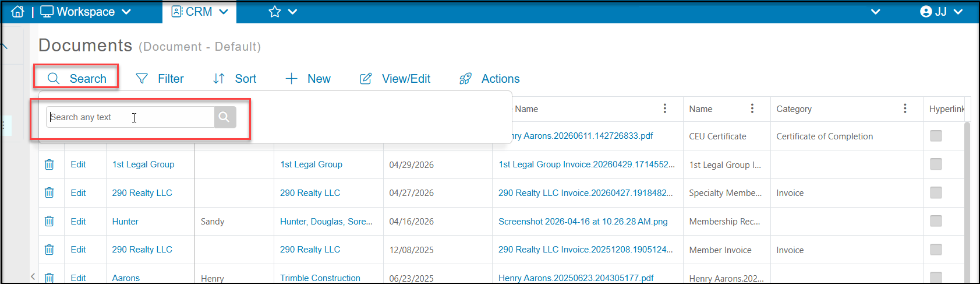Tick Hyperlink checkbox in Membership Rec row
The image size is (980, 284).
pos(936,221)
